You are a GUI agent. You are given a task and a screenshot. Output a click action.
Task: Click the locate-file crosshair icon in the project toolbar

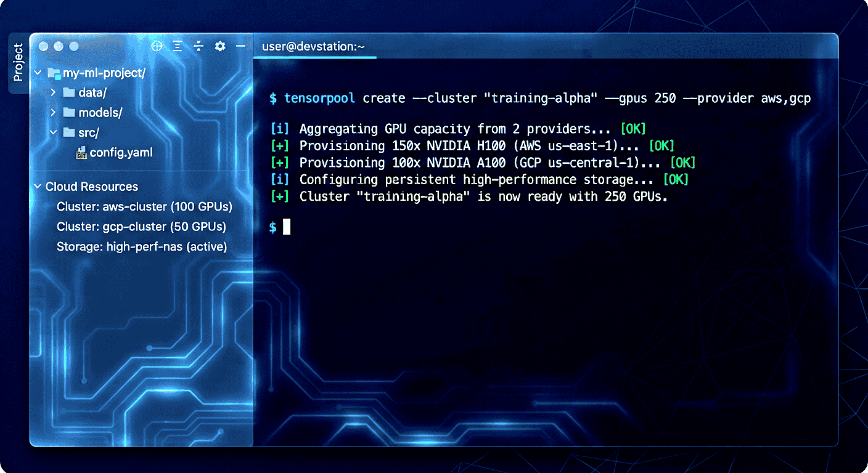point(157,46)
